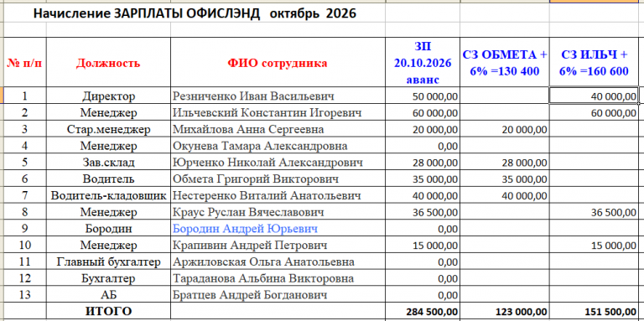The width and height of the screenshot is (644, 321).
Task: Select 'Братцев Андрей Богданович' cell
Action: (278, 295)
